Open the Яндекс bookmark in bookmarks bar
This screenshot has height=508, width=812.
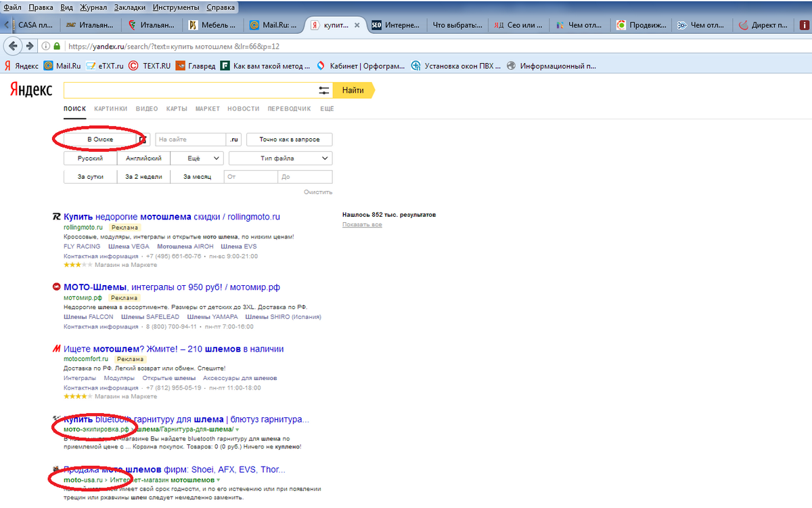tap(22, 66)
